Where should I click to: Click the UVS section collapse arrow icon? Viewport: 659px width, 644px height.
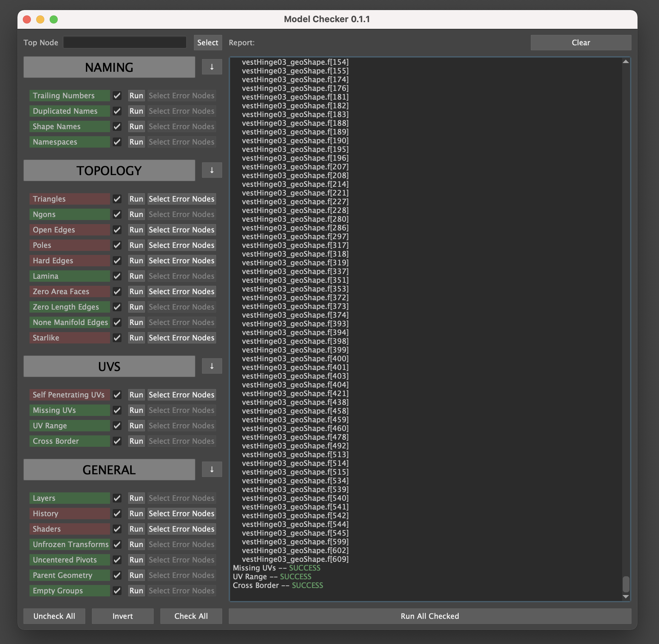tap(211, 366)
